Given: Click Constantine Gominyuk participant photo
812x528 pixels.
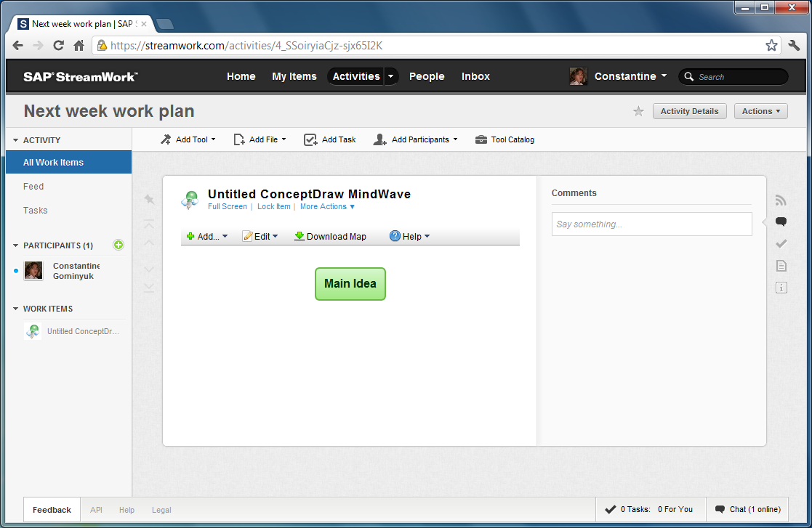Looking at the screenshot, I should 33,270.
